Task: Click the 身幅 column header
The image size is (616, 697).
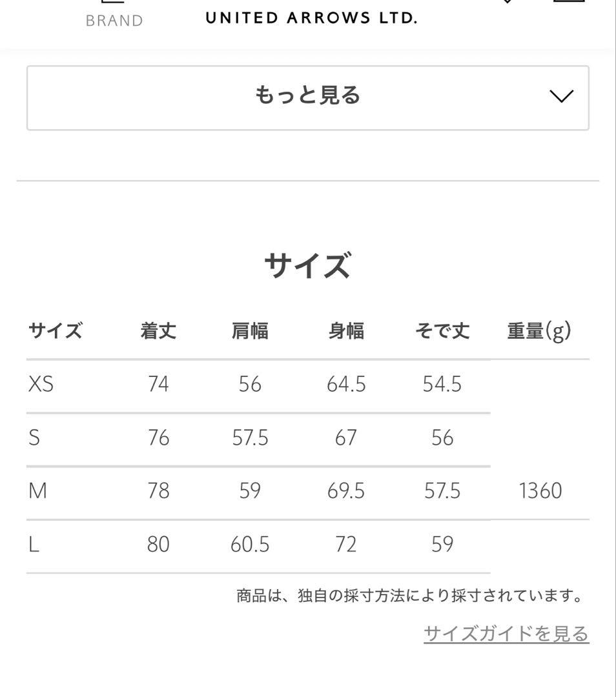Action: (345, 330)
